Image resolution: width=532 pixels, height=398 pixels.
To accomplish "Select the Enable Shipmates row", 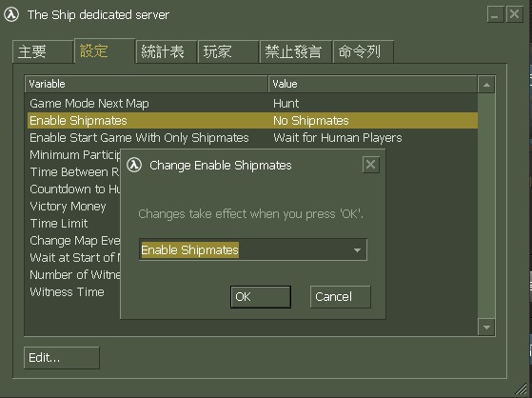I will [x=252, y=121].
